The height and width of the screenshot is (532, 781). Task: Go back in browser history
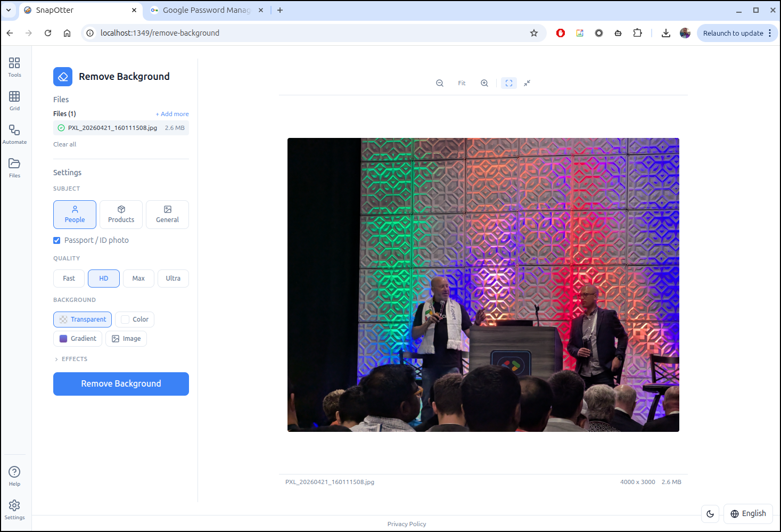(x=10, y=33)
